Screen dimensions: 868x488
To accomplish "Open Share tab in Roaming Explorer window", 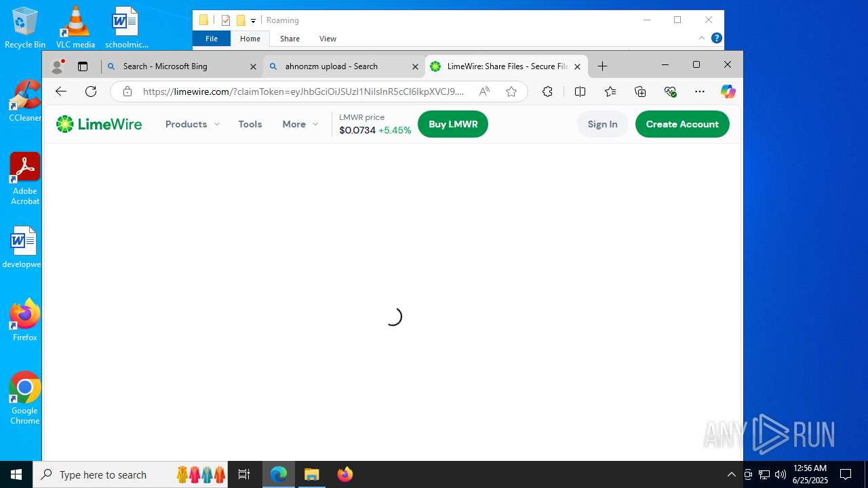I will pos(290,39).
